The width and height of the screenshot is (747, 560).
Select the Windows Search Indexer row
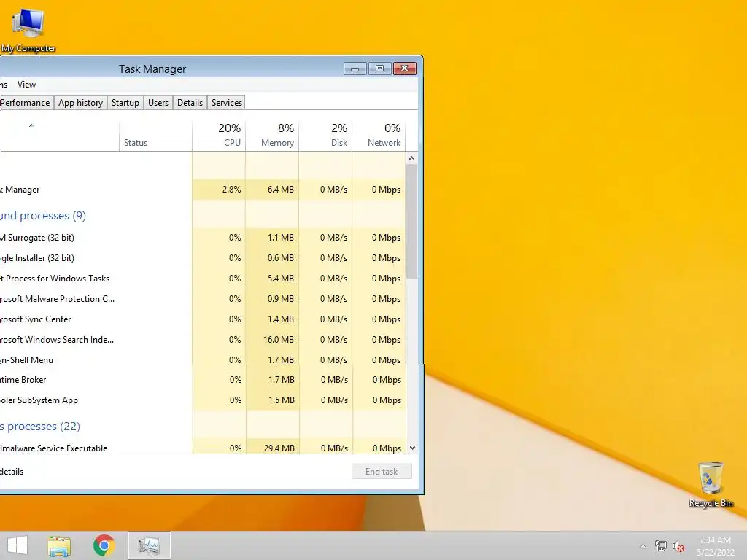(x=203, y=340)
